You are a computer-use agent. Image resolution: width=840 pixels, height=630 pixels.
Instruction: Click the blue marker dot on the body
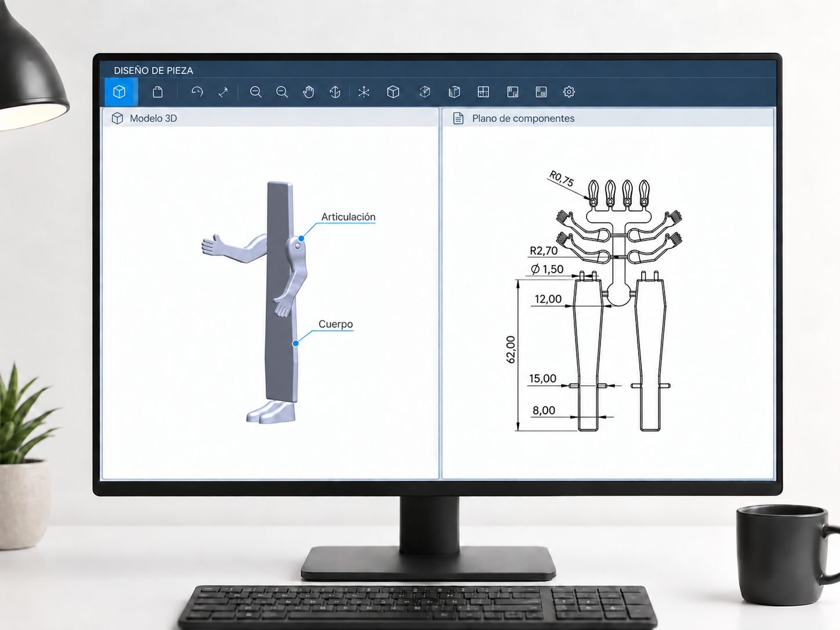click(x=295, y=343)
